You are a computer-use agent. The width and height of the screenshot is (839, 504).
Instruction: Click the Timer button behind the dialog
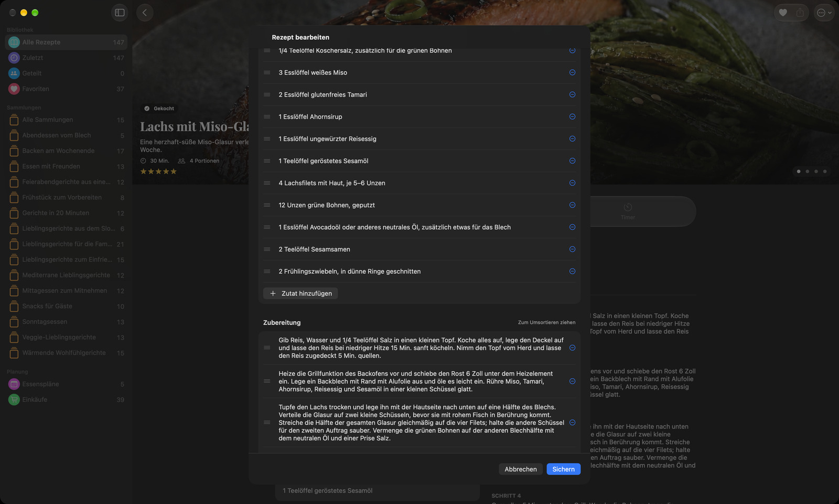point(628,211)
